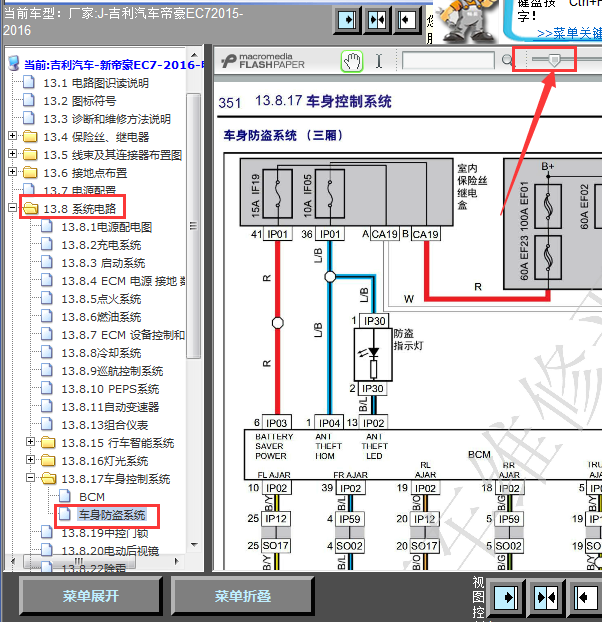602x622 pixels.
Task: Open 13.8.8冷却系统
Action: click(101, 353)
